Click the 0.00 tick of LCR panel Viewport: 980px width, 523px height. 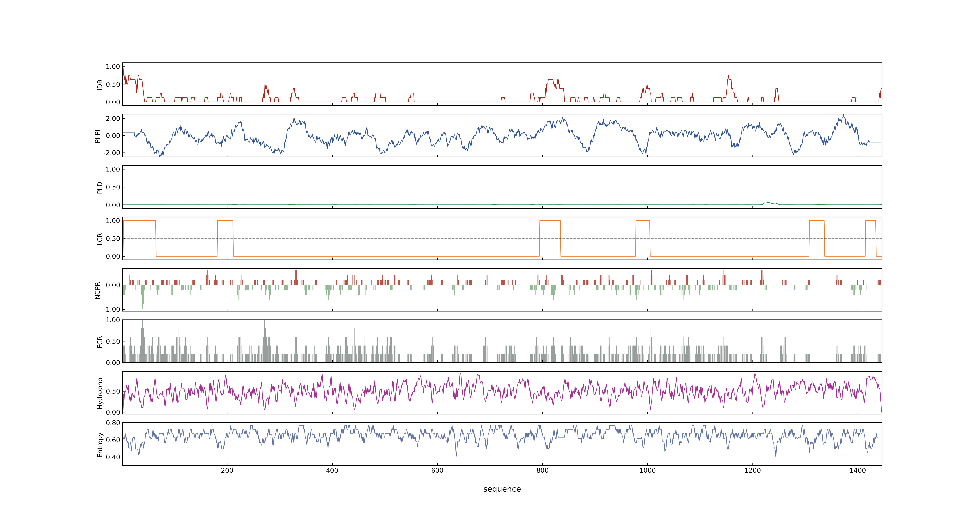coord(113,256)
